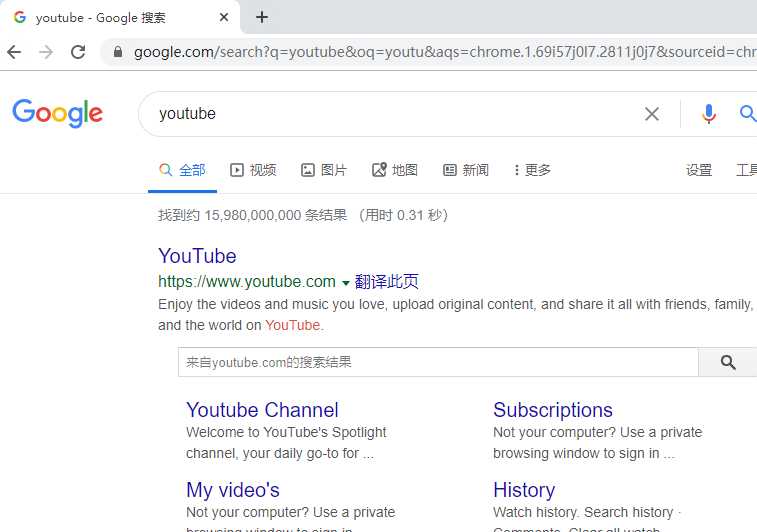Click the blue magnifier search icon

point(747,114)
